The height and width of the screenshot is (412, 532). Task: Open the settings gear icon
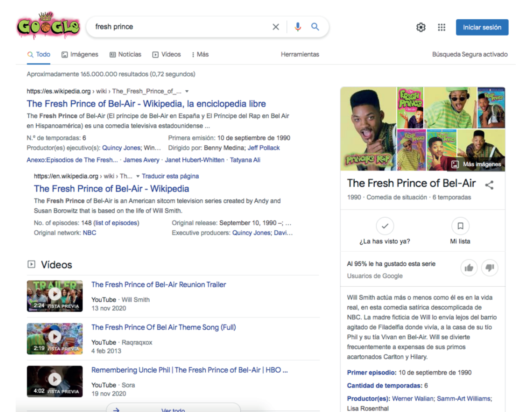point(421,27)
